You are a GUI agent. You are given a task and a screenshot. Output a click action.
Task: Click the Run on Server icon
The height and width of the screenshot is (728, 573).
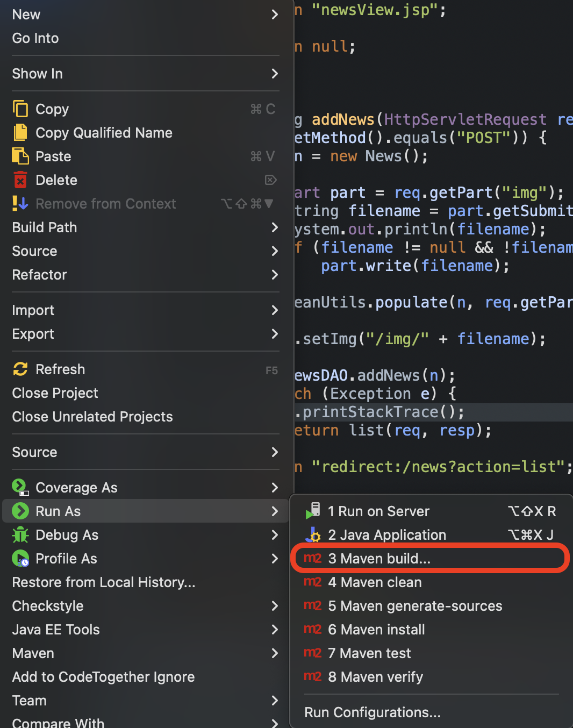(x=313, y=511)
